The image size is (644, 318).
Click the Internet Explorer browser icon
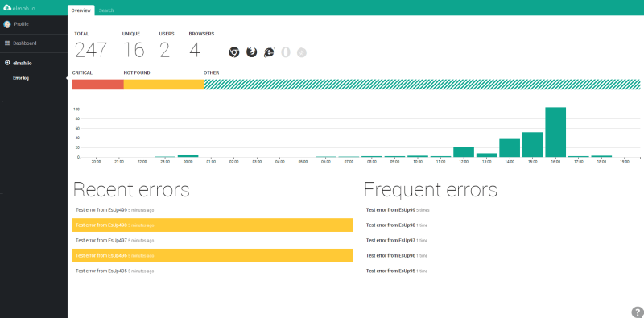pyautogui.click(x=269, y=52)
